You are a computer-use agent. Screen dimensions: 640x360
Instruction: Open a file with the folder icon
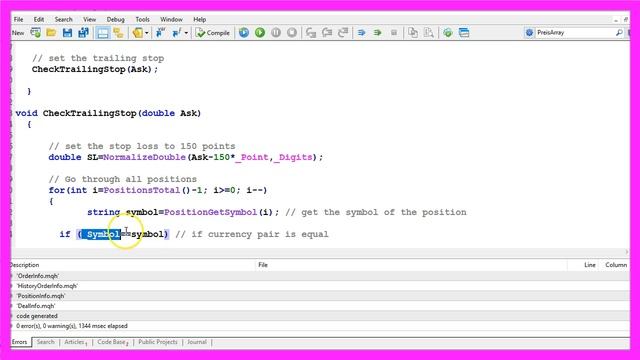(x=51, y=33)
